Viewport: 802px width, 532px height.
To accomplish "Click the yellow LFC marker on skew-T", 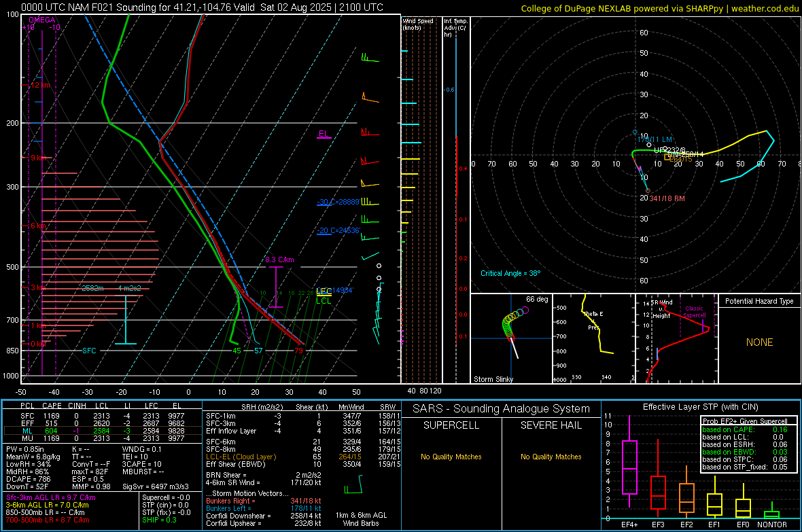I will click(x=324, y=291).
